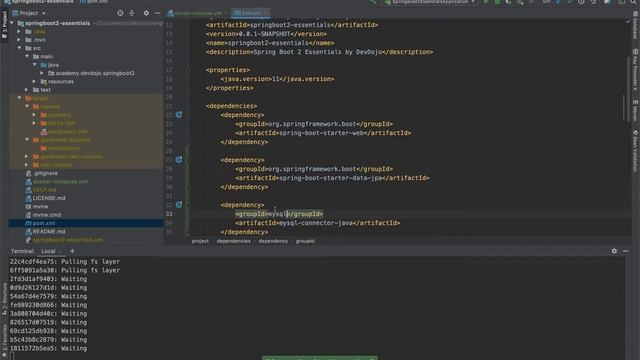Click the Debug bug icon in top toolbar
The width and height of the screenshot is (640, 360).
coord(497,2)
